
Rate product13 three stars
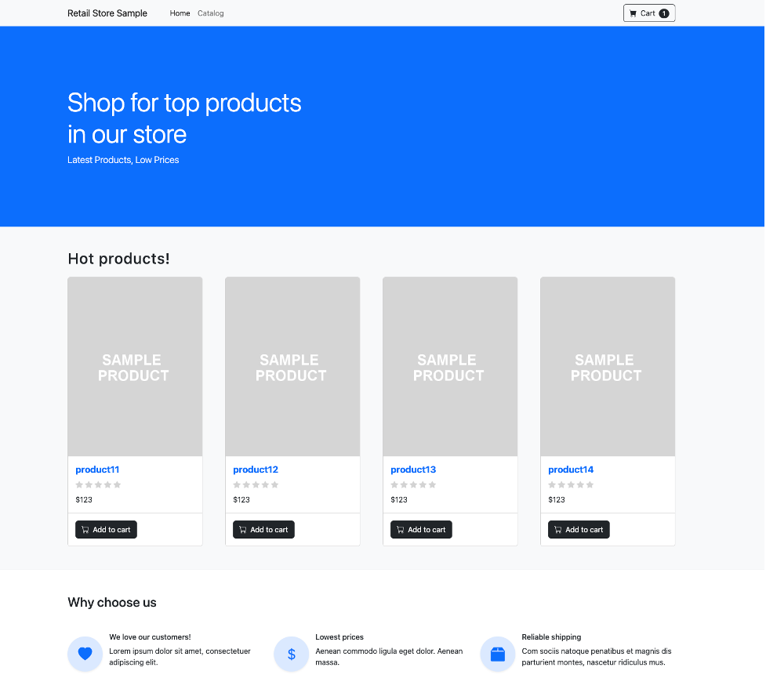click(x=413, y=484)
